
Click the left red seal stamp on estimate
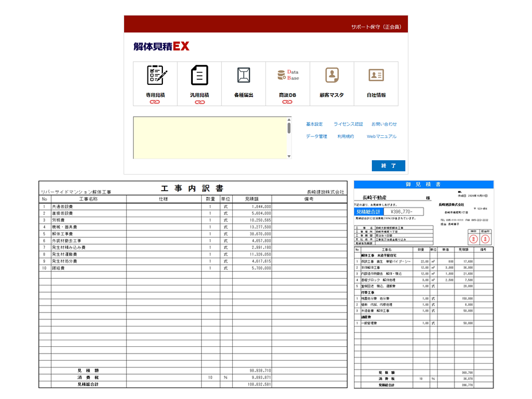click(x=473, y=239)
